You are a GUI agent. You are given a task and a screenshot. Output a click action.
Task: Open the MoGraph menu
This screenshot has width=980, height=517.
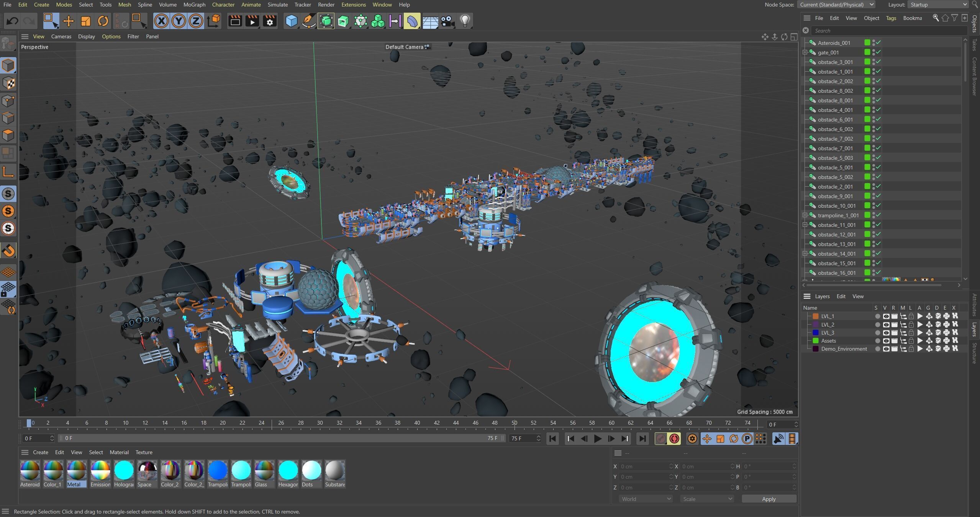click(x=194, y=5)
